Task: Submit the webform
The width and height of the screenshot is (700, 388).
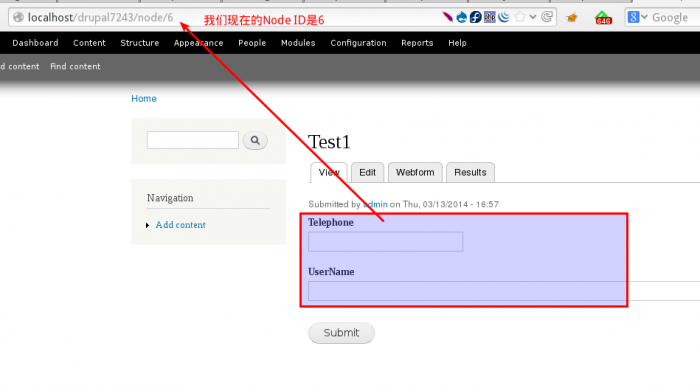Action: [342, 333]
